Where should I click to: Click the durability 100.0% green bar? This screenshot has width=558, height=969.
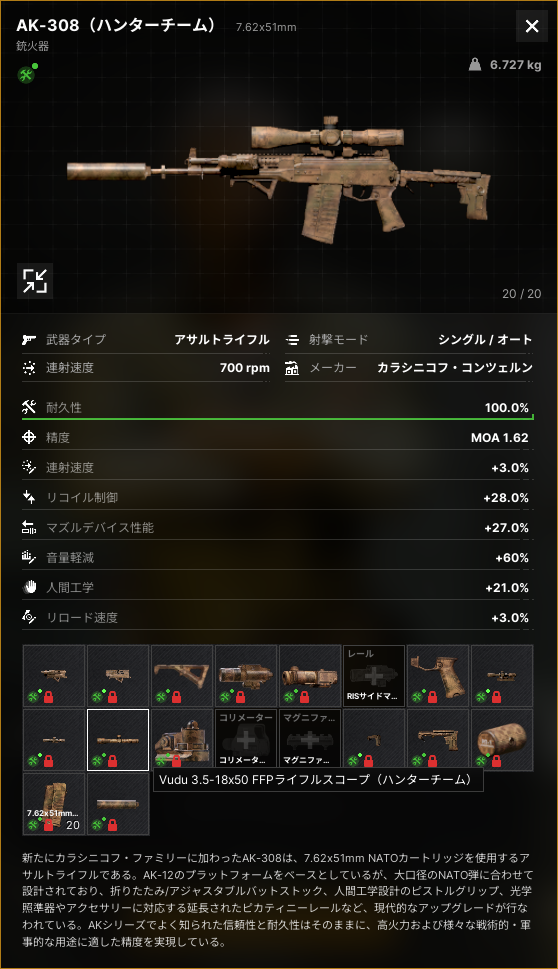(277, 418)
